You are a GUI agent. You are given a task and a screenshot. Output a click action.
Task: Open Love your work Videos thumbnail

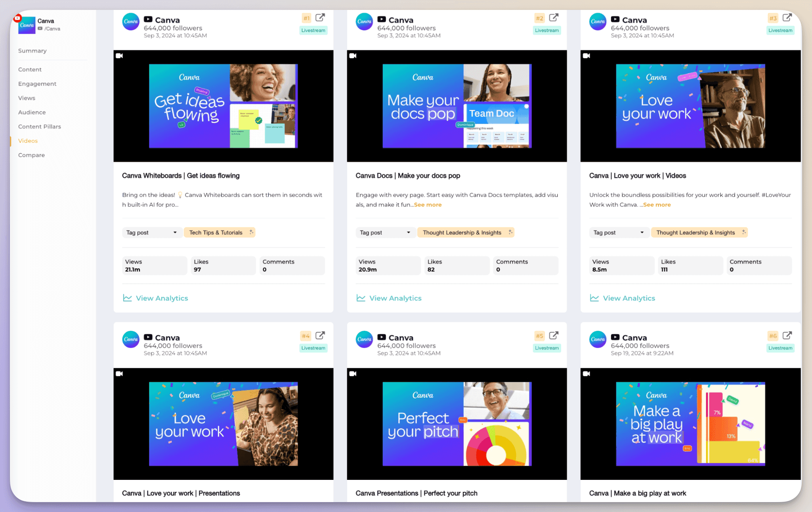click(x=690, y=106)
